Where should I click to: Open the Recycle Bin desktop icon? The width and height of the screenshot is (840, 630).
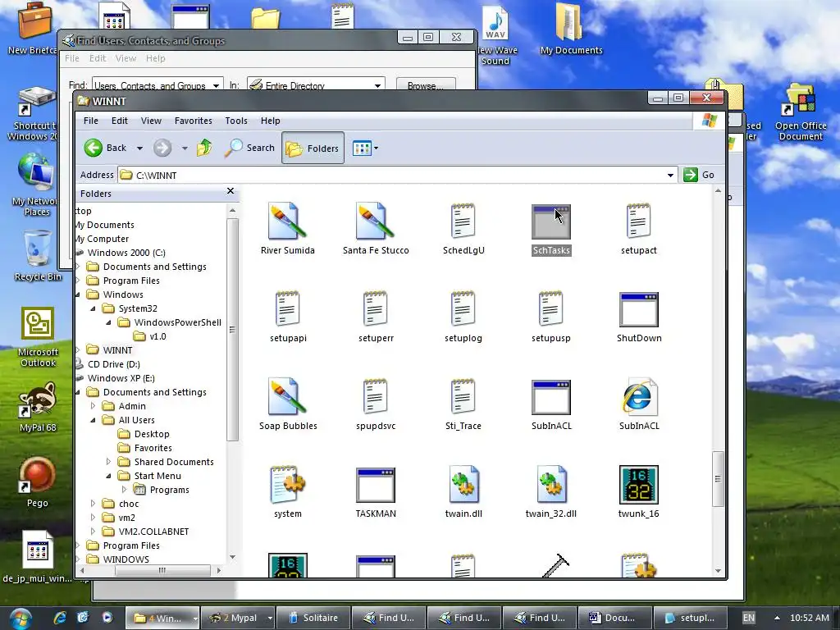38,256
